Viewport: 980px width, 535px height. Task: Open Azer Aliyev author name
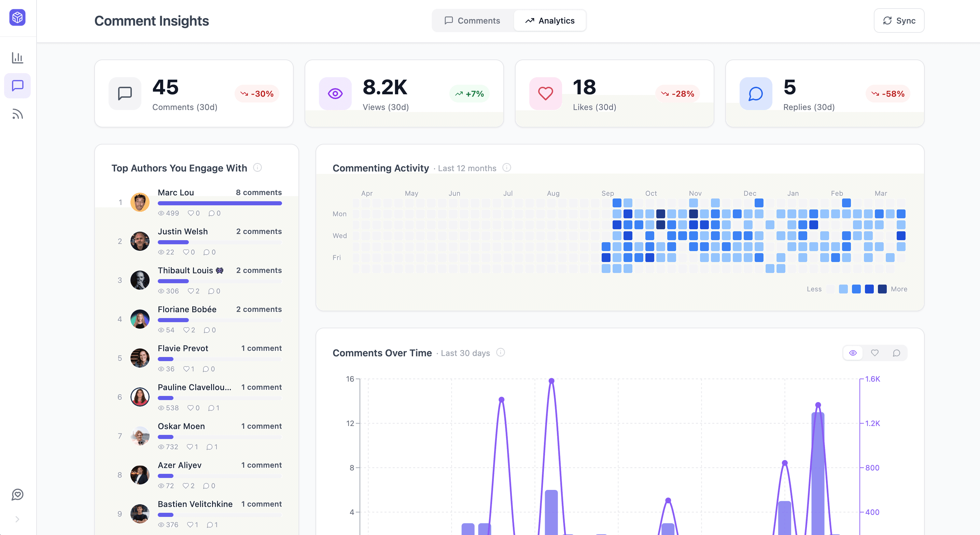(x=180, y=465)
